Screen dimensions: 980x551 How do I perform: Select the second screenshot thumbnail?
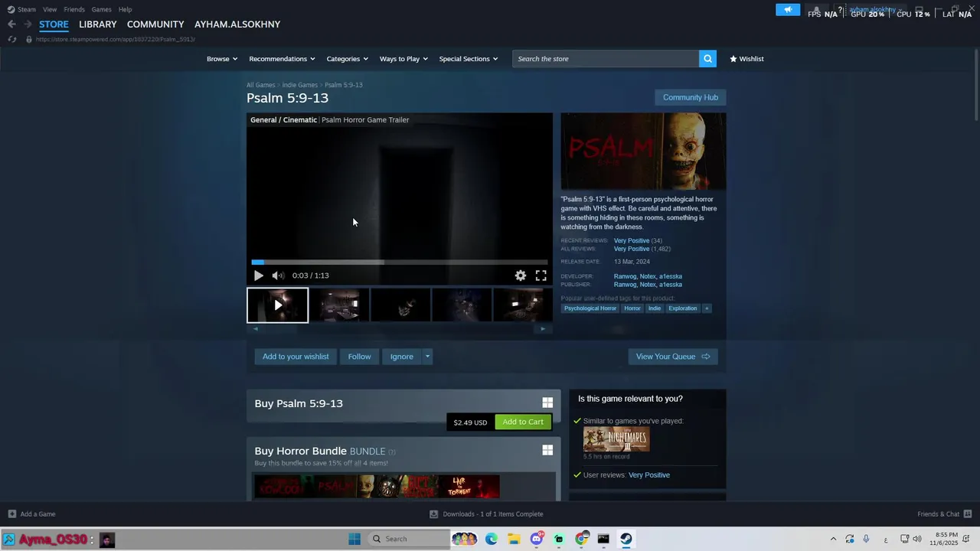339,305
